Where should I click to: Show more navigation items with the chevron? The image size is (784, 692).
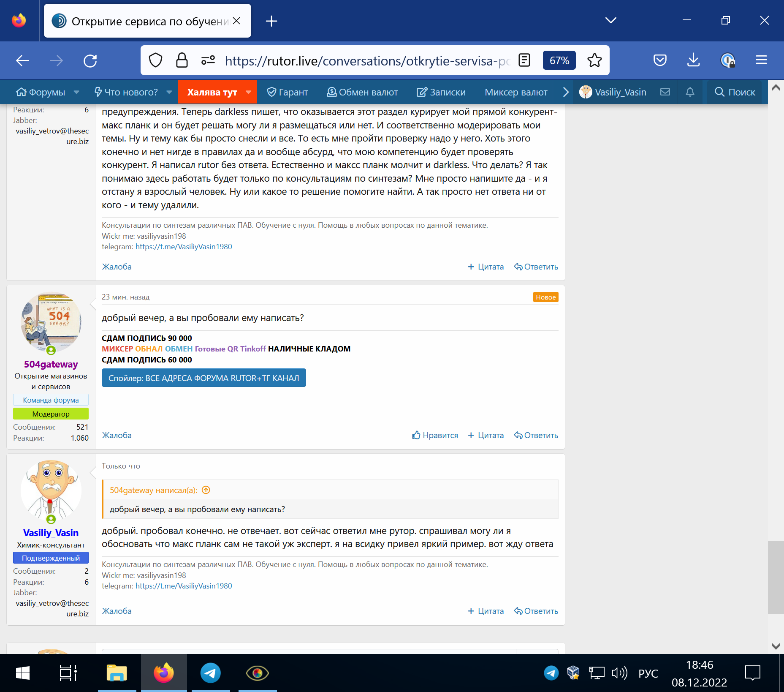[x=566, y=92]
